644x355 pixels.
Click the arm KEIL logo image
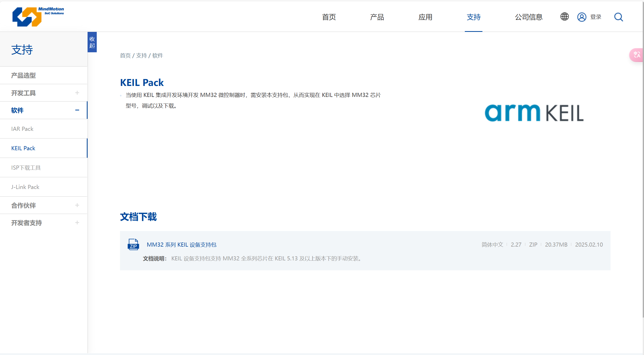tap(534, 113)
